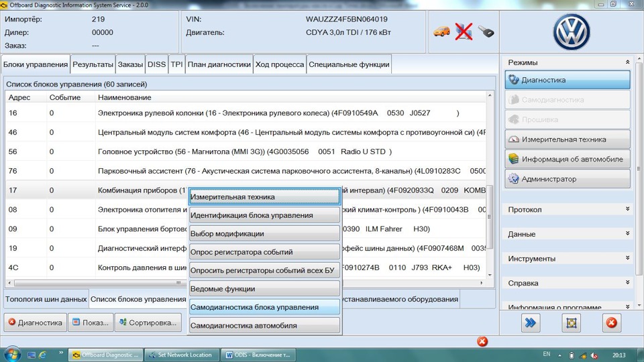Choose Идентификация блока управления menu item
The image size is (644, 362).
264,215
